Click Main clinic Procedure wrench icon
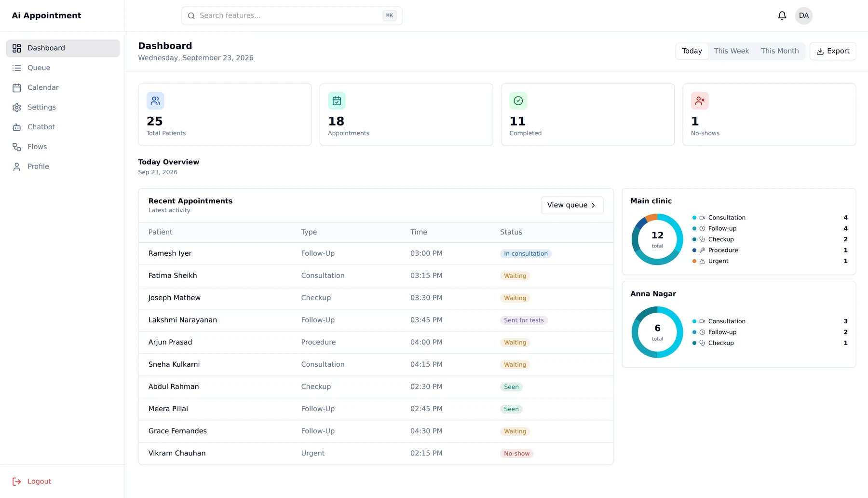 [702, 250]
